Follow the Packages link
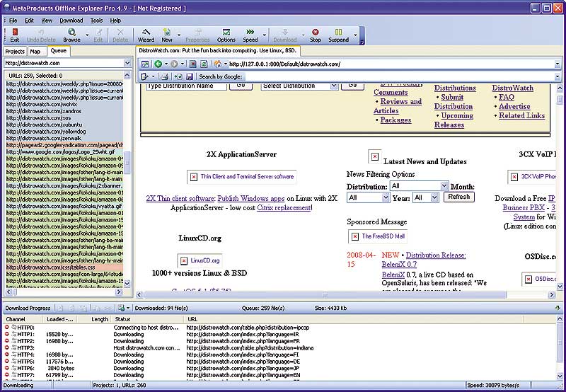The width and height of the screenshot is (566, 392). [x=395, y=120]
